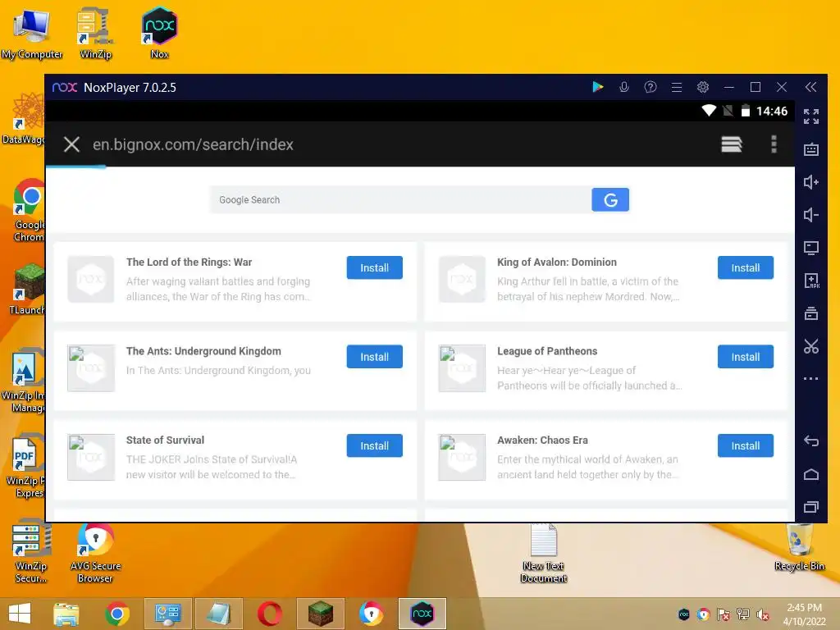Click the blue Google G search button

click(x=610, y=200)
